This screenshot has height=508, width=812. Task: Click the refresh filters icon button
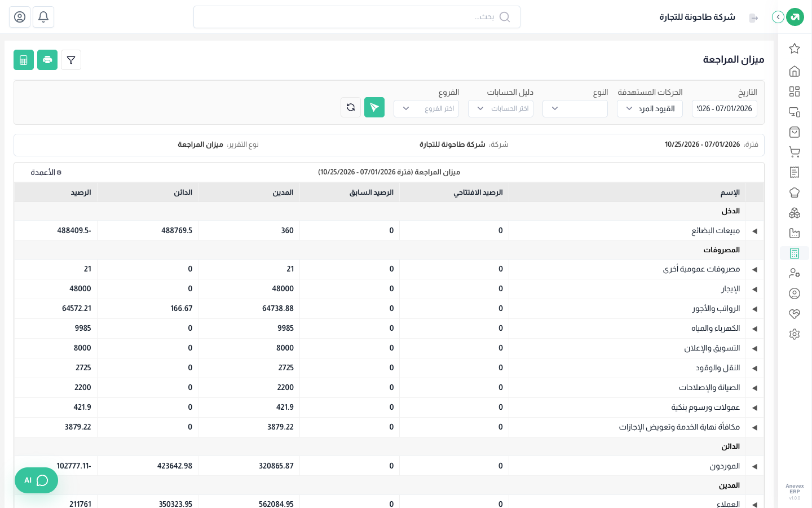351,107
